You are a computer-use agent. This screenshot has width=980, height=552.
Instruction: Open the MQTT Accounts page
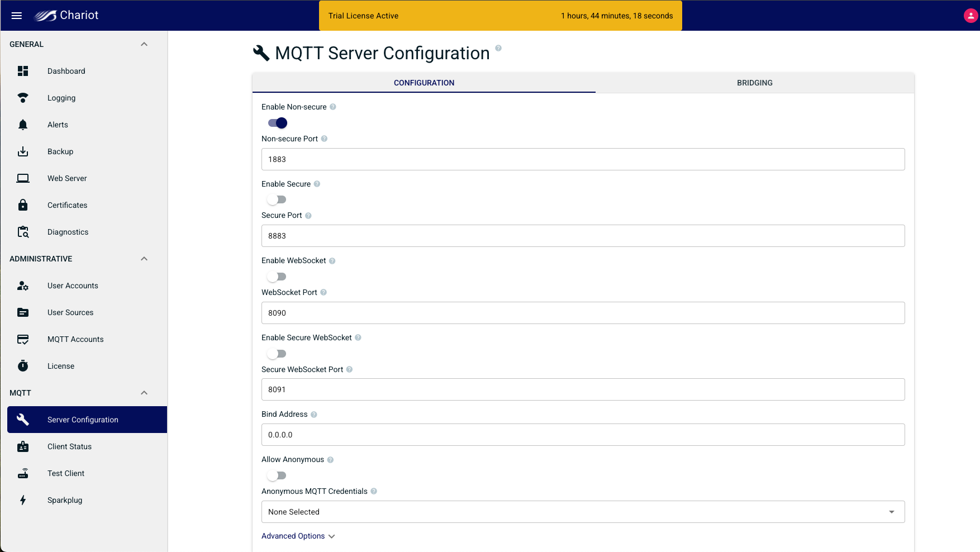(x=75, y=339)
